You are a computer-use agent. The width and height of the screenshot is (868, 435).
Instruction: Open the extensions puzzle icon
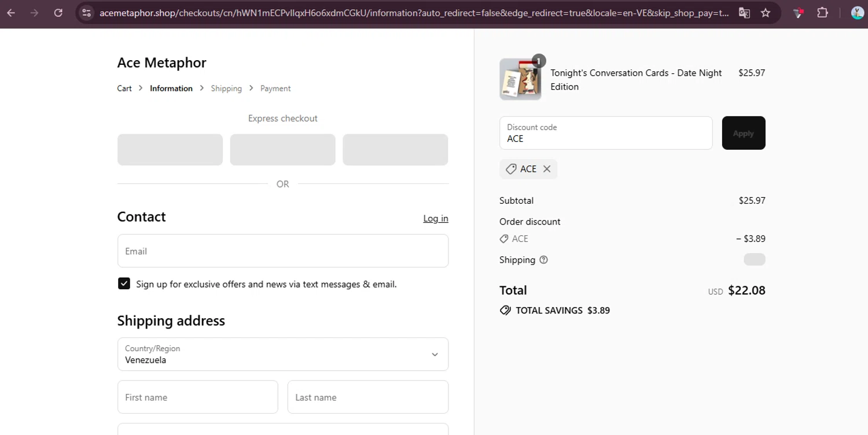point(822,13)
